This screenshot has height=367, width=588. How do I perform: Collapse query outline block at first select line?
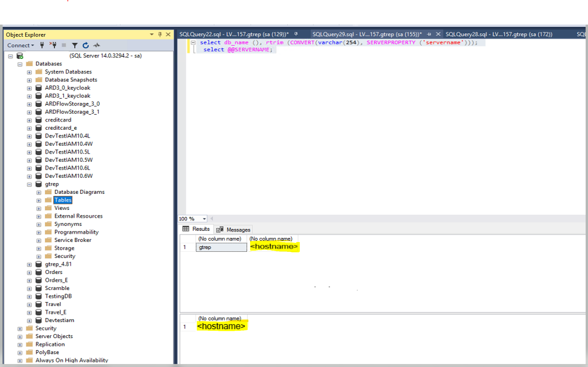pos(193,43)
